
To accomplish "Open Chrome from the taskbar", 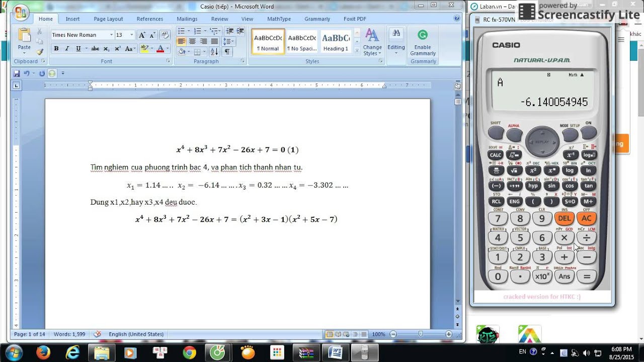I will (189, 352).
